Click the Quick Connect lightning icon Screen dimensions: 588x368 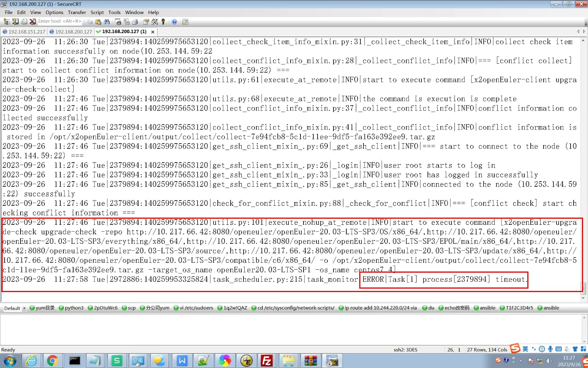point(16,22)
